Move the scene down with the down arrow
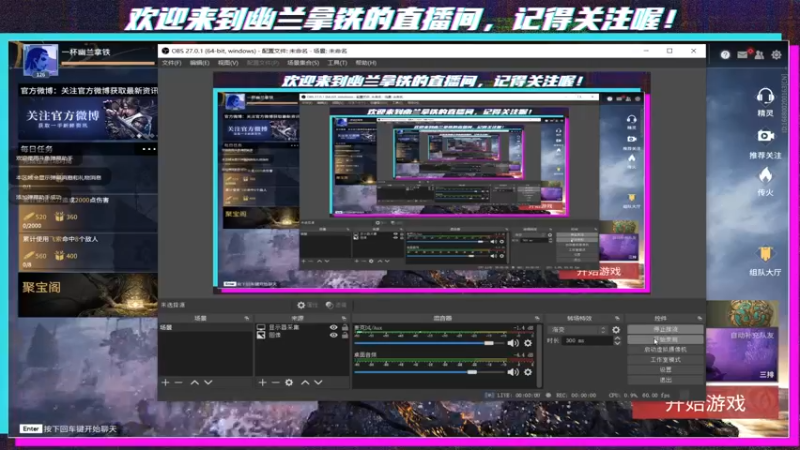Image resolution: width=800 pixels, height=450 pixels. (x=208, y=382)
